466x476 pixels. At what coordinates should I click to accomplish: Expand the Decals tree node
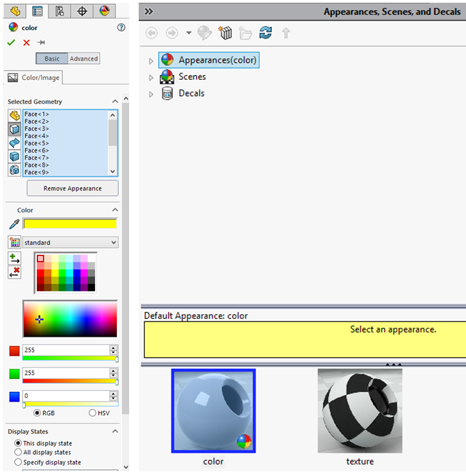click(152, 94)
